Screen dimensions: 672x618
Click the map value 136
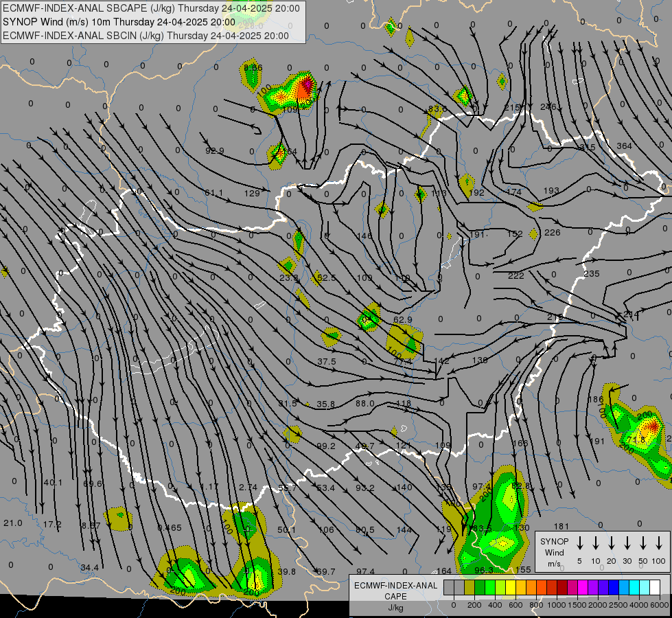point(480,360)
